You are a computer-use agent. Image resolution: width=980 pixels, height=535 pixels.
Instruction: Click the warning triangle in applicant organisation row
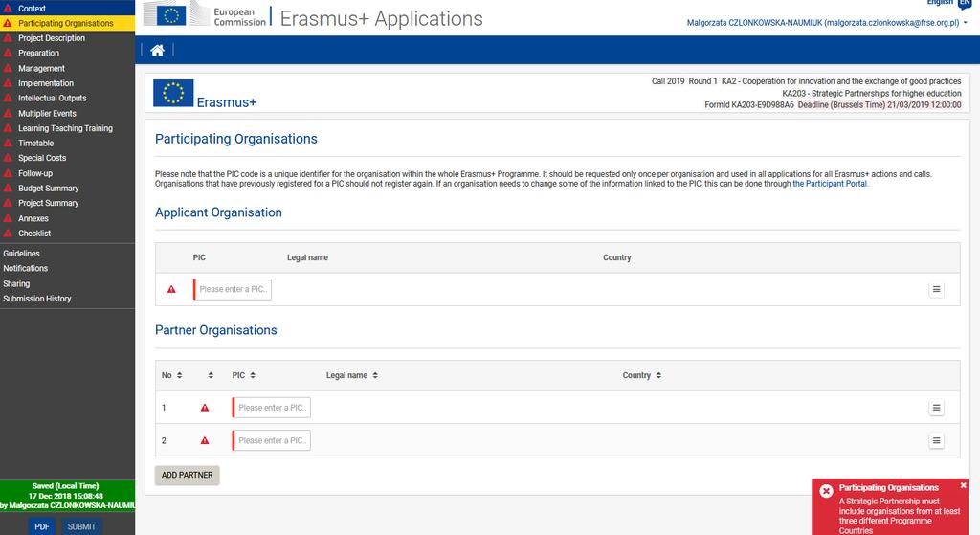(171, 289)
